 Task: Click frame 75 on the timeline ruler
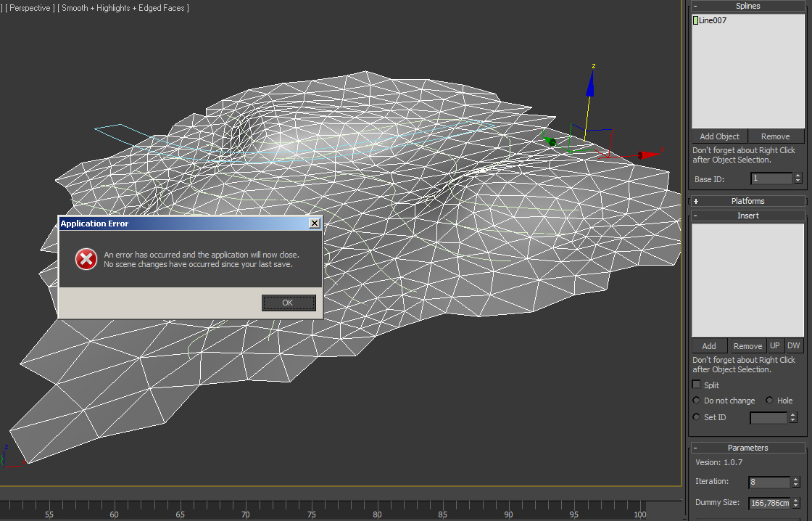pyautogui.click(x=311, y=514)
